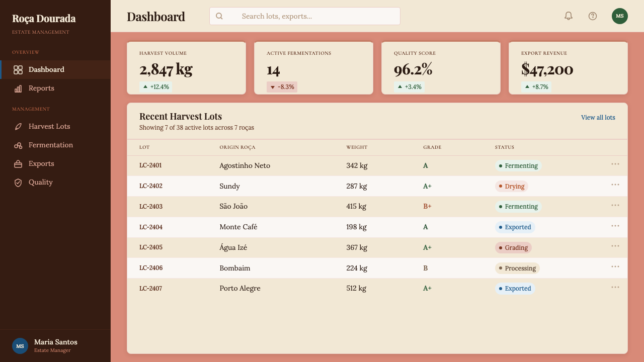The image size is (644, 362).
Task: Click the Harvest Volume card
Action: pyautogui.click(x=186, y=68)
